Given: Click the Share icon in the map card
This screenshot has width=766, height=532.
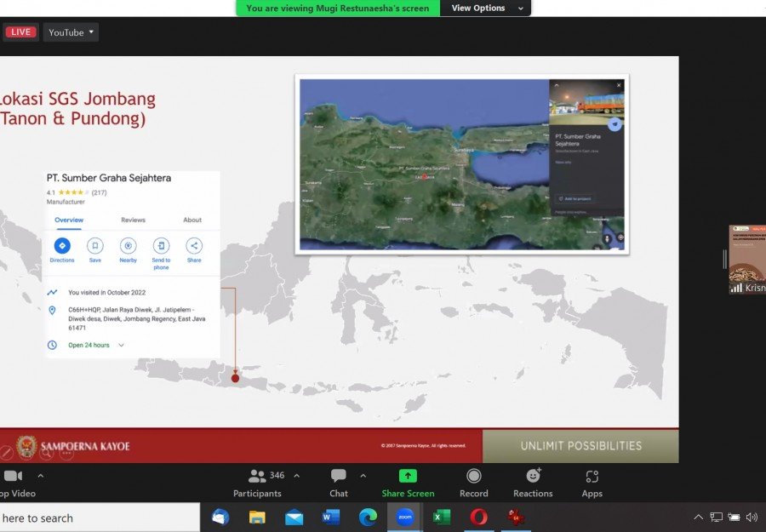Looking at the screenshot, I should click(x=194, y=246).
